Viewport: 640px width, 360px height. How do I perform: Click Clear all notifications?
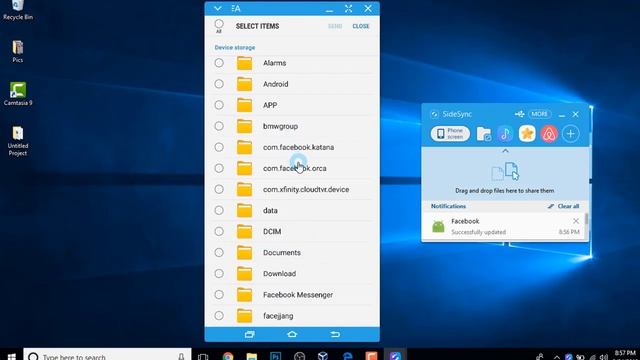(564, 206)
